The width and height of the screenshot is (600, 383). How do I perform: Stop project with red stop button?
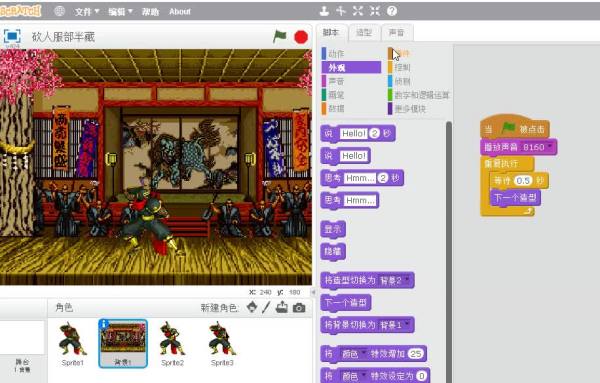301,37
